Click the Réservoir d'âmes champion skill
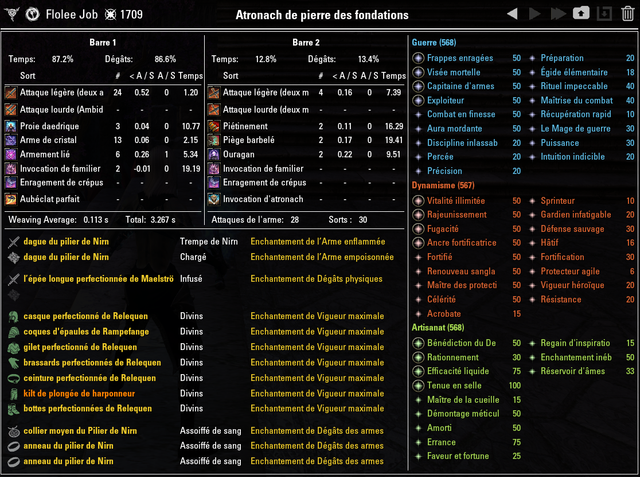Viewport: 640px width, 477px height. [573, 371]
